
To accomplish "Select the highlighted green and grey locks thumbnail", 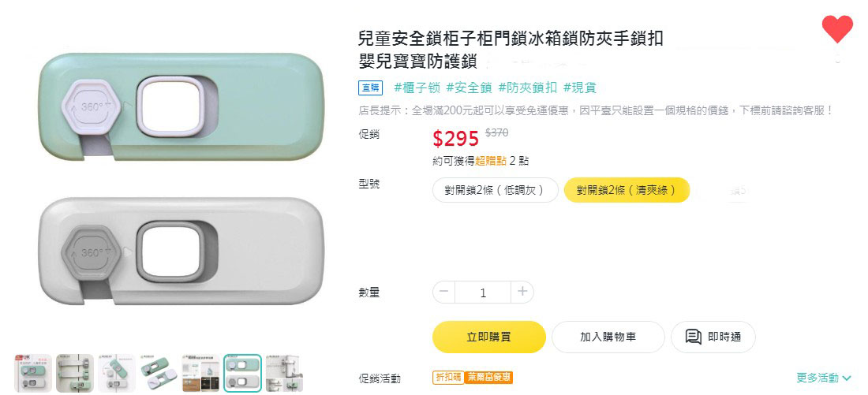I will [242, 373].
